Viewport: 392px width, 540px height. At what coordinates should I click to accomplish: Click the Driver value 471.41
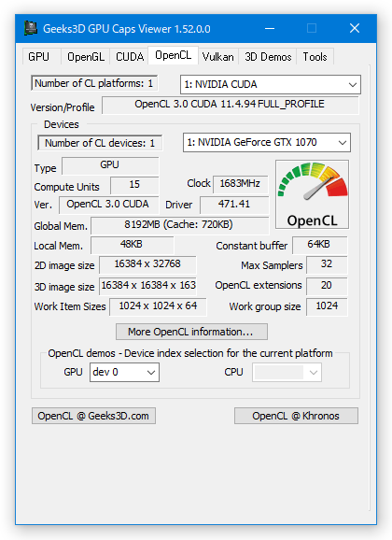tap(234, 205)
